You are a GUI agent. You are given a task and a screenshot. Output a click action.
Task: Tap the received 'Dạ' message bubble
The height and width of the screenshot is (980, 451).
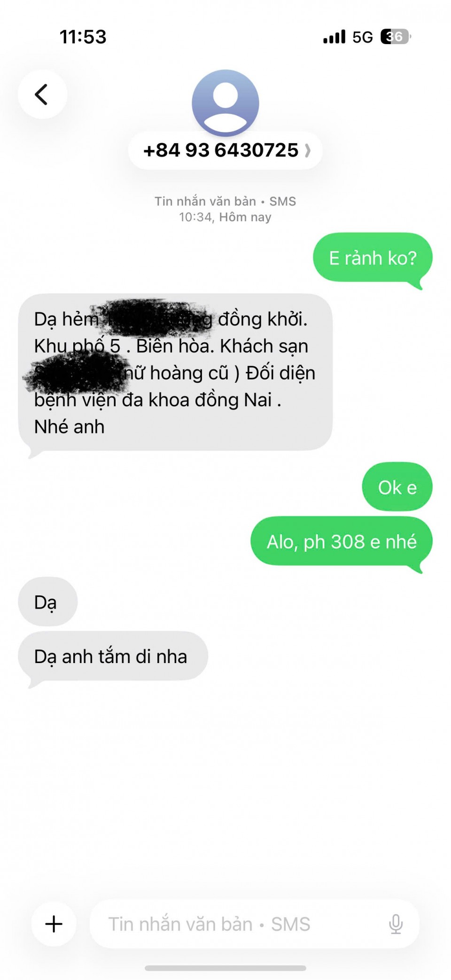pos(47,602)
